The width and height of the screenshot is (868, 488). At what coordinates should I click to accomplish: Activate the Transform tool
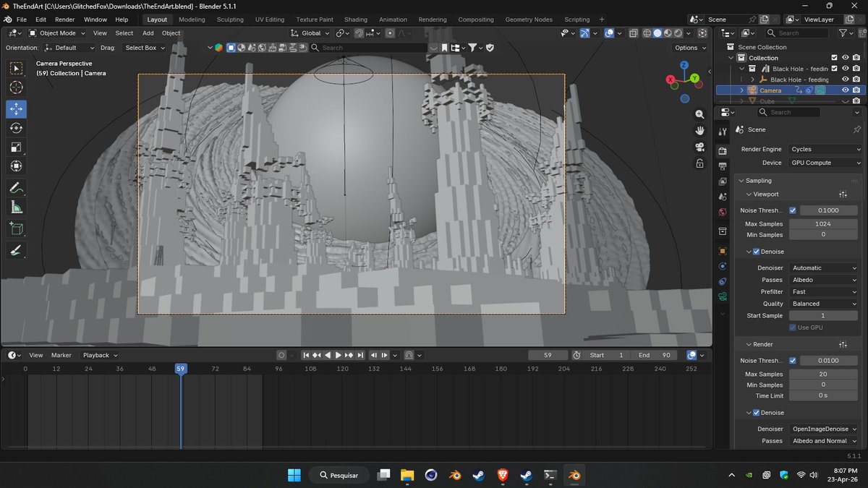[16, 166]
